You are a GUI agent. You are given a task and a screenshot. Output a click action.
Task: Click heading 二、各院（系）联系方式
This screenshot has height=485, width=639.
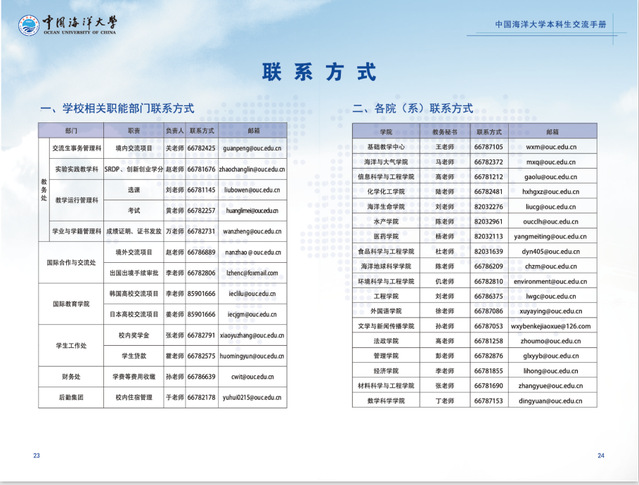(412, 108)
